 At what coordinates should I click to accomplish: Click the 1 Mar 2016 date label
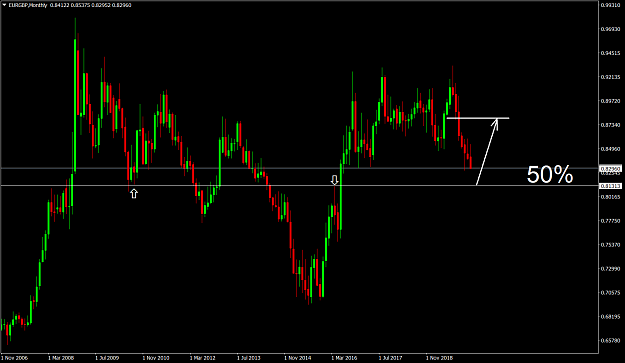coord(344,358)
